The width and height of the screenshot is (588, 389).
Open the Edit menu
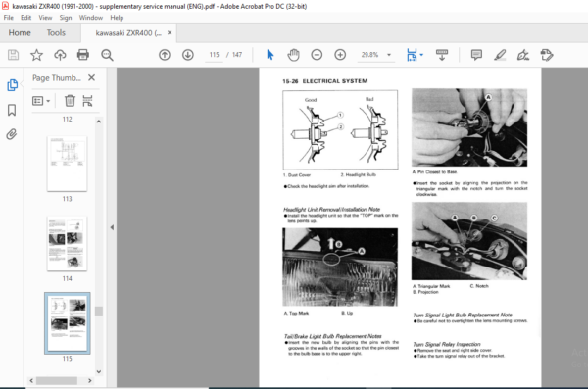point(25,18)
